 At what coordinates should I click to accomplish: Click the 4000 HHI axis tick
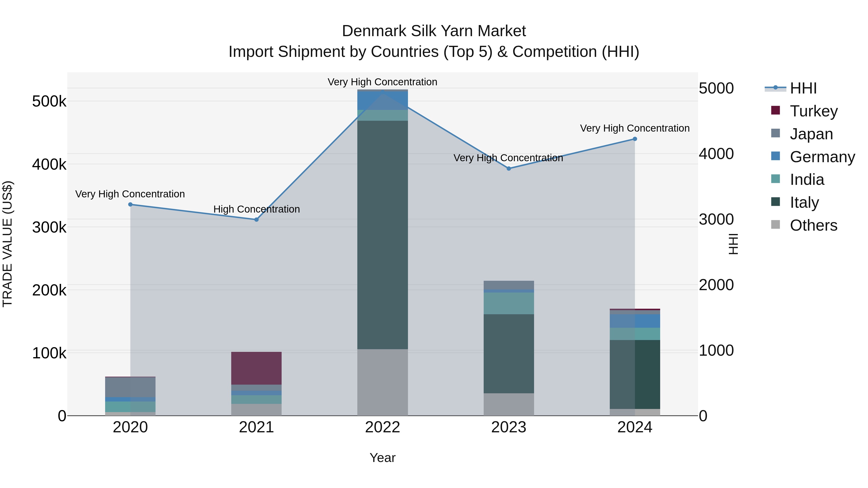pos(716,154)
